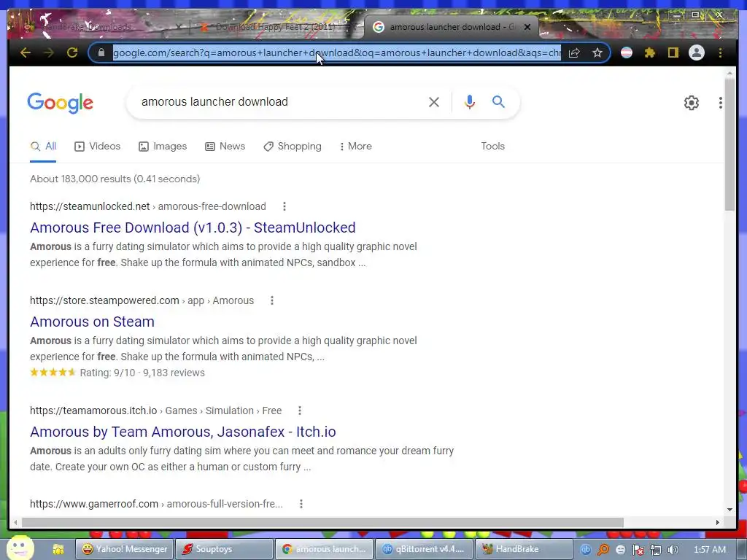747x560 pixels.
Task: Open the striped flag extension icon
Action: 627,52
